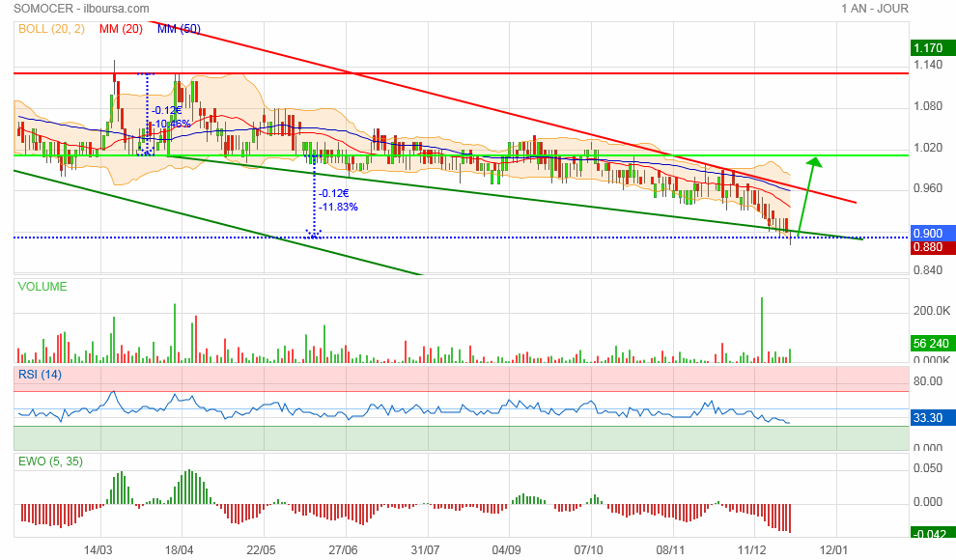956x560 pixels.
Task: Click the 1 AN - JOUR period label
Action: pos(874,9)
